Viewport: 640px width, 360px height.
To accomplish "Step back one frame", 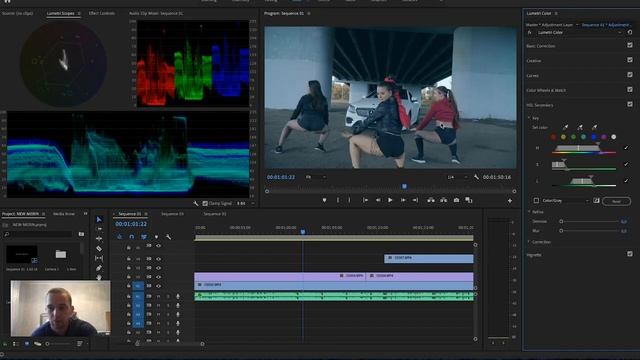I will coord(378,200).
